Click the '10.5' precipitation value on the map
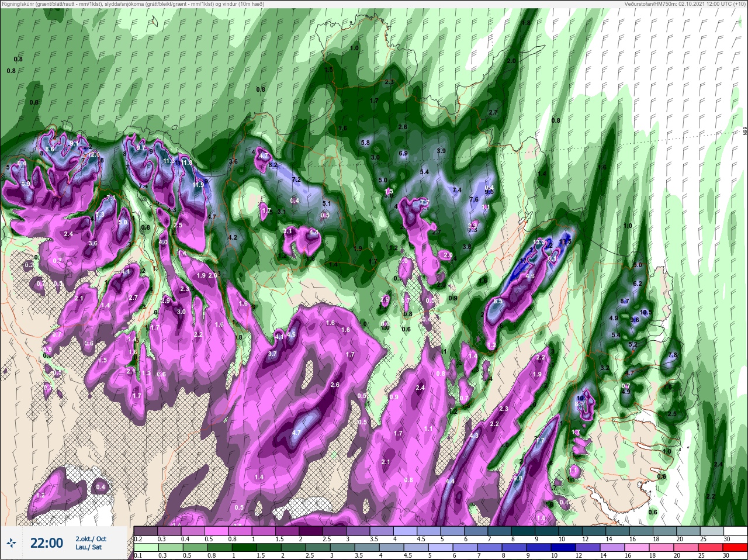This screenshot has height=560, width=748. tap(646, 312)
